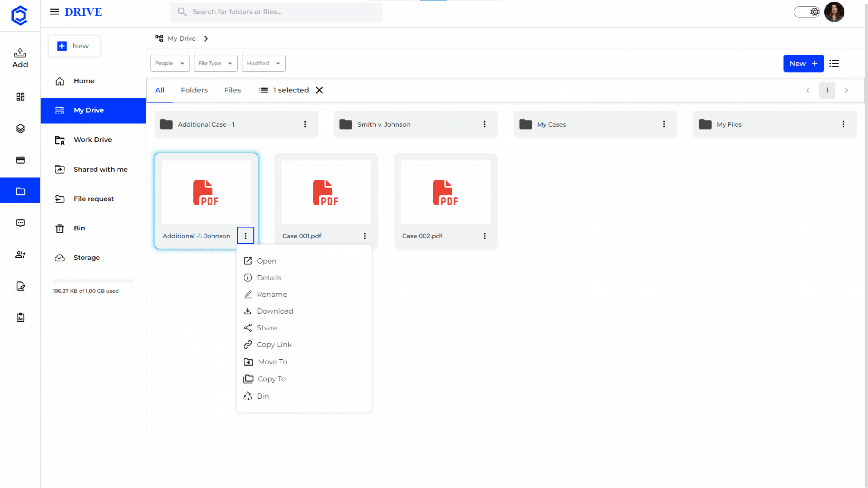Expand the People filter dropdown
The width and height of the screenshot is (868, 488).
170,63
